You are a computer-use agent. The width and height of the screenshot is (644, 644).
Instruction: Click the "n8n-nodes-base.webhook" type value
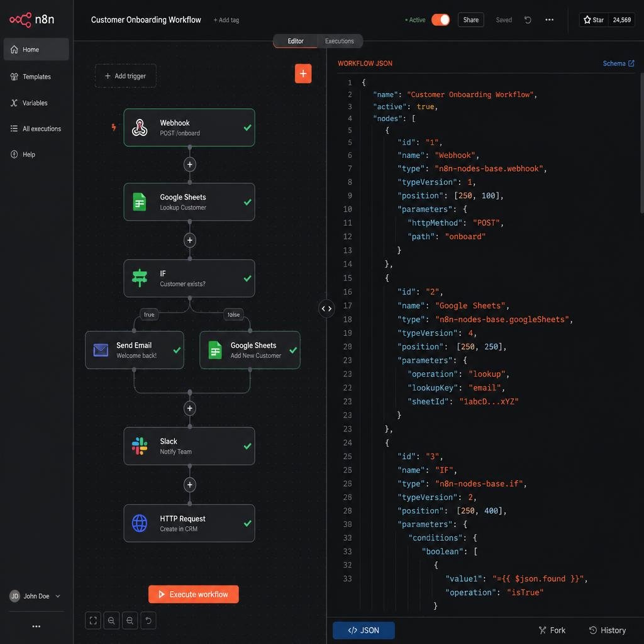489,169
